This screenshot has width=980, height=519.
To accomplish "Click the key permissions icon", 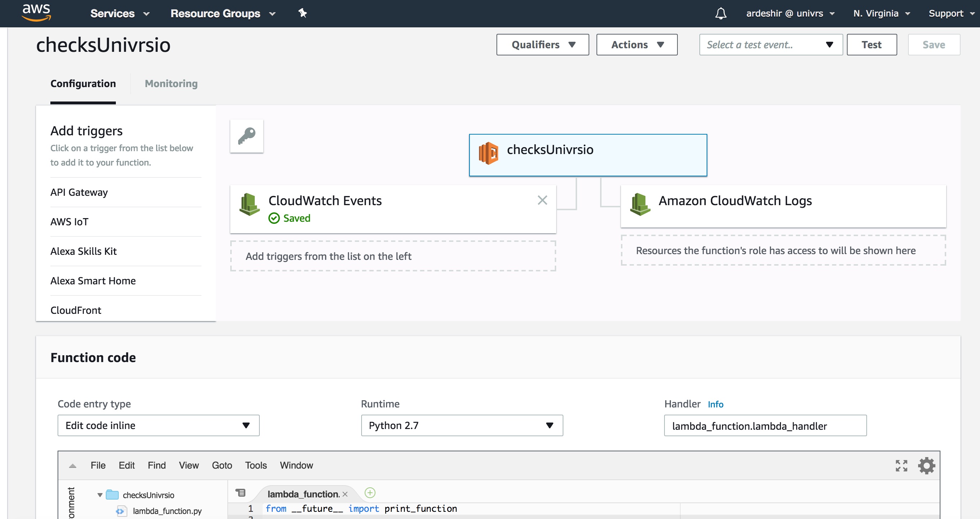I will click(x=246, y=136).
